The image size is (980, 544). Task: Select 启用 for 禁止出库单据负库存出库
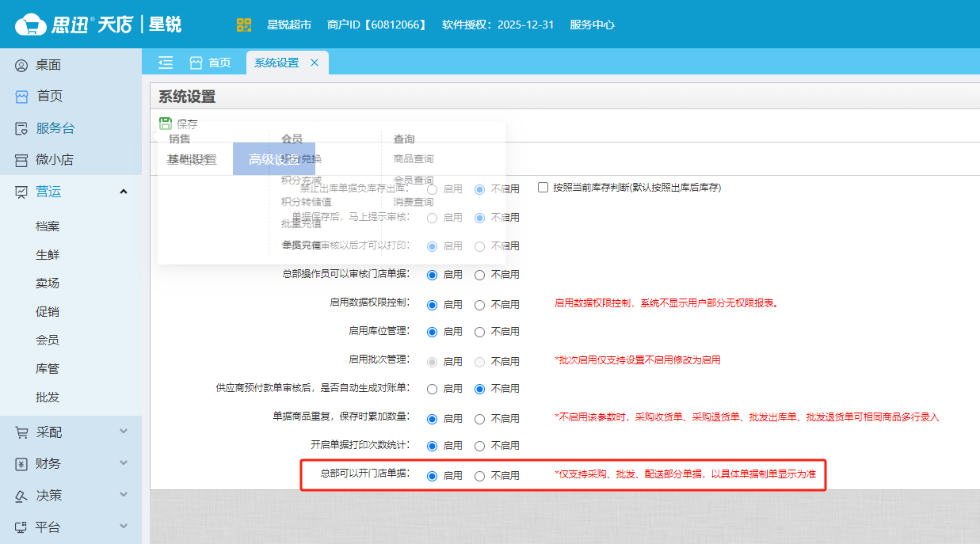432,189
